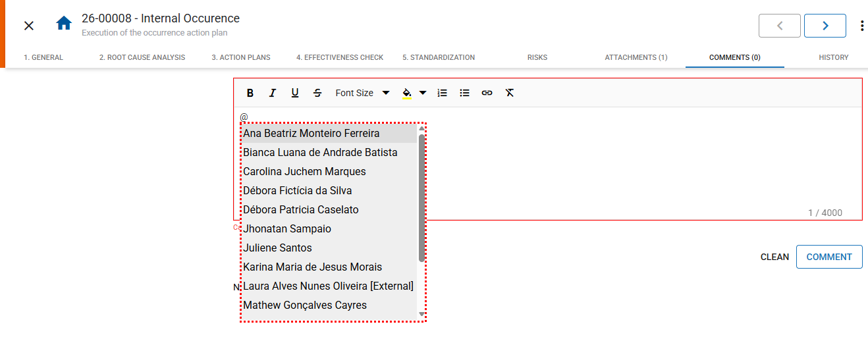
Task: Insert a numbered list
Action: click(443, 93)
